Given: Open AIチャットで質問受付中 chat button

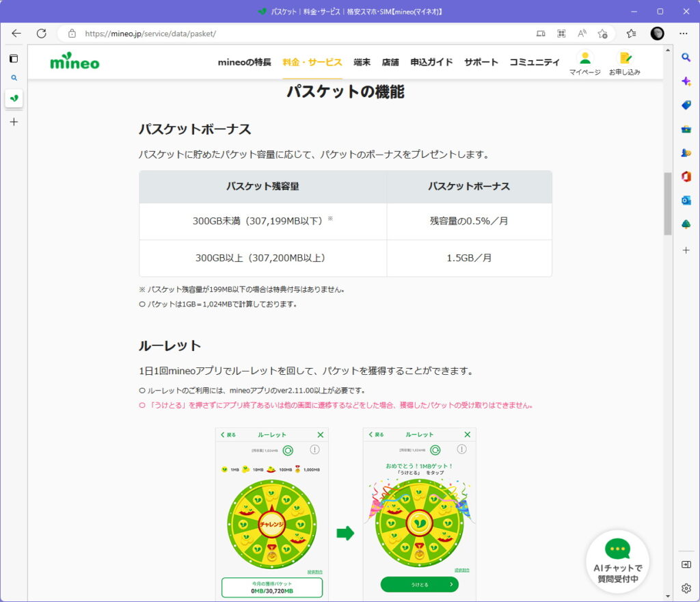Looking at the screenshot, I should 617,562.
